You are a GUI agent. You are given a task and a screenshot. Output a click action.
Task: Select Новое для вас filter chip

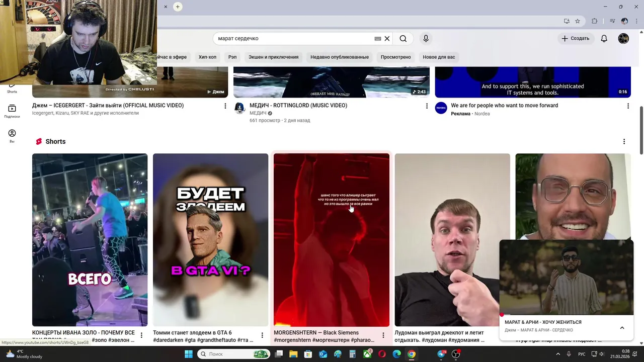[439, 57]
